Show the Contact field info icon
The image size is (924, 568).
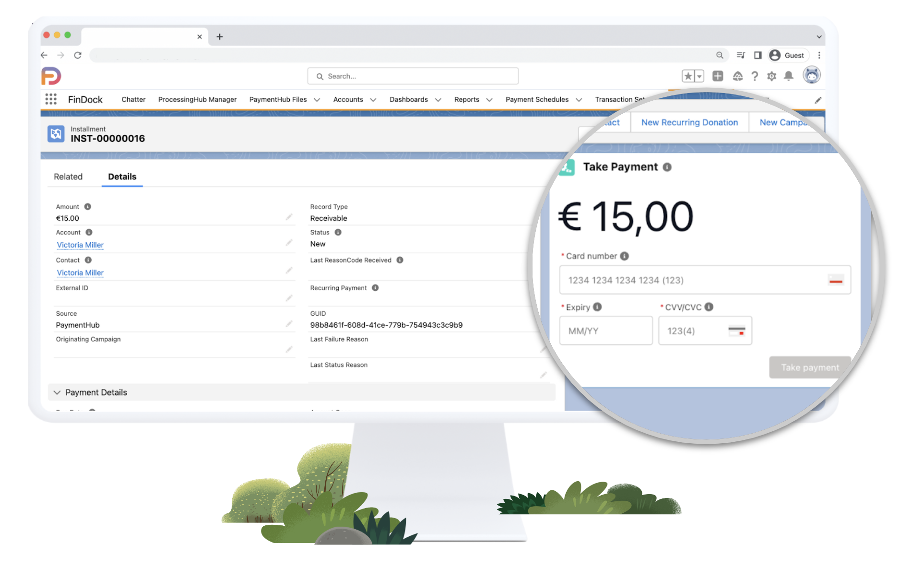(88, 260)
